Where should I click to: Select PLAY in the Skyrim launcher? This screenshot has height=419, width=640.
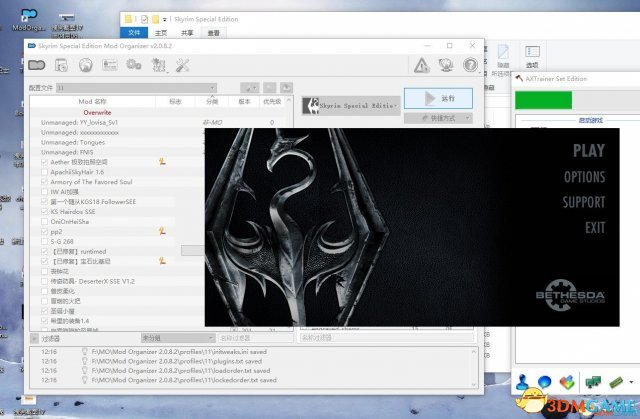pyautogui.click(x=589, y=151)
